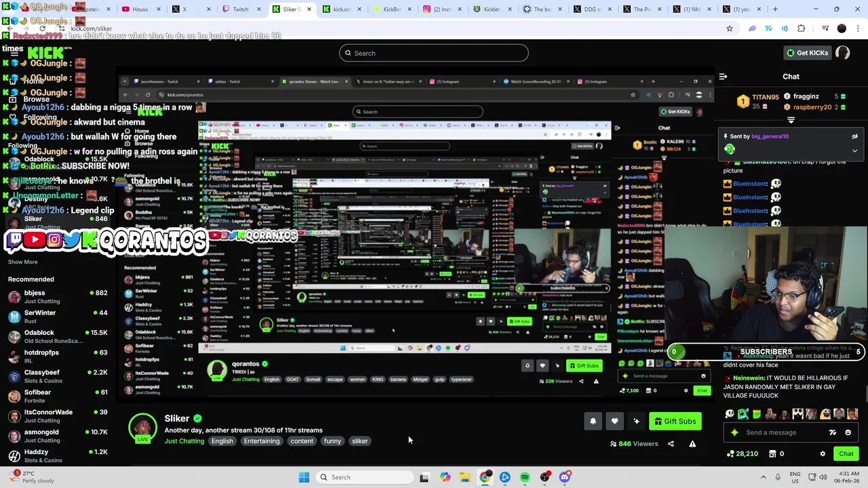Click the TITAN95 top gifter entry
Screen dimensions: 868x488
[x=757, y=102]
